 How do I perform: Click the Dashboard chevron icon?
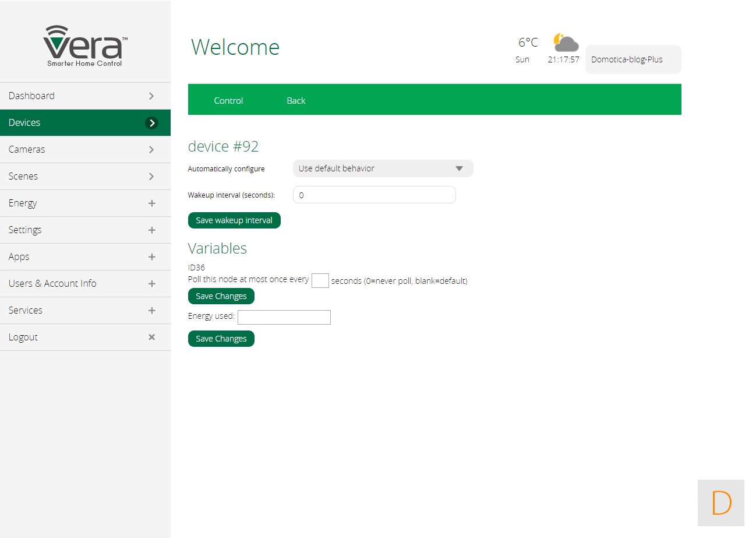coord(151,96)
